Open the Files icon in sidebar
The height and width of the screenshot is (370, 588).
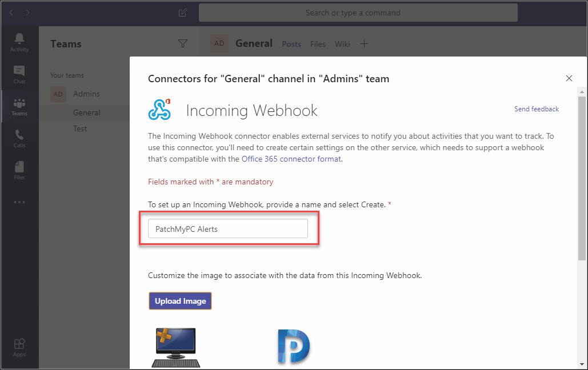(x=19, y=171)
